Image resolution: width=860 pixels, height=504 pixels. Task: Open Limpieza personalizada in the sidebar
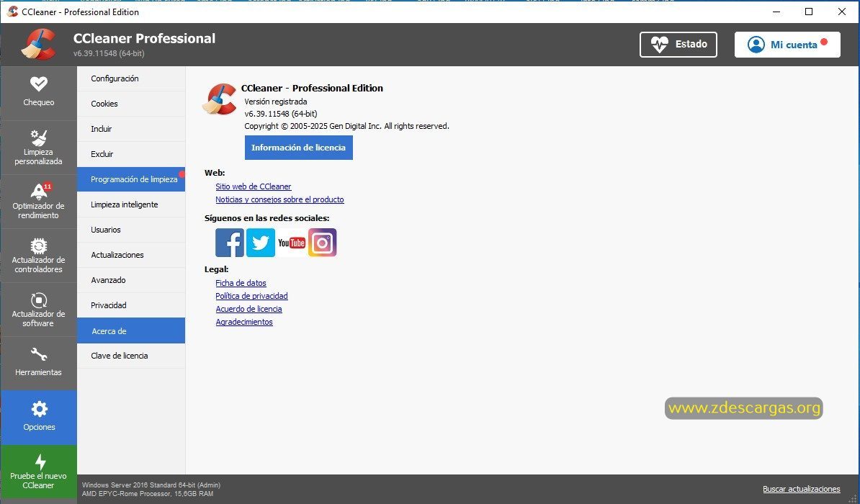tap(38, 148)
